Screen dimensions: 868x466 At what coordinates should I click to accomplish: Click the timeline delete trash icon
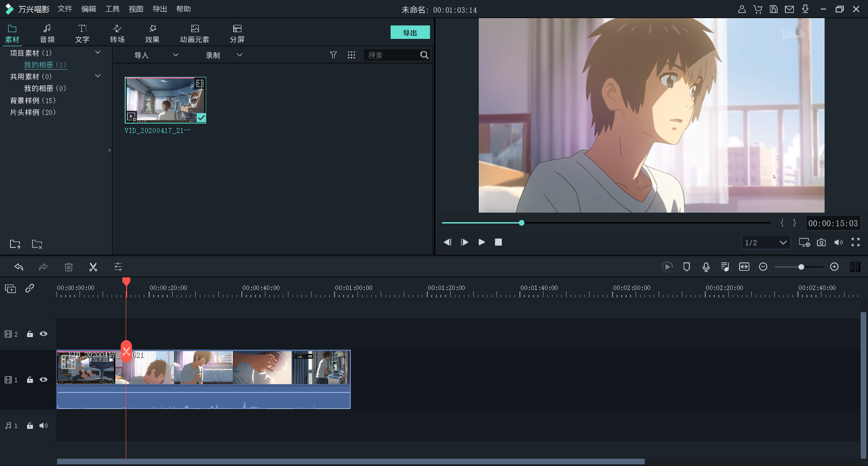69,267
